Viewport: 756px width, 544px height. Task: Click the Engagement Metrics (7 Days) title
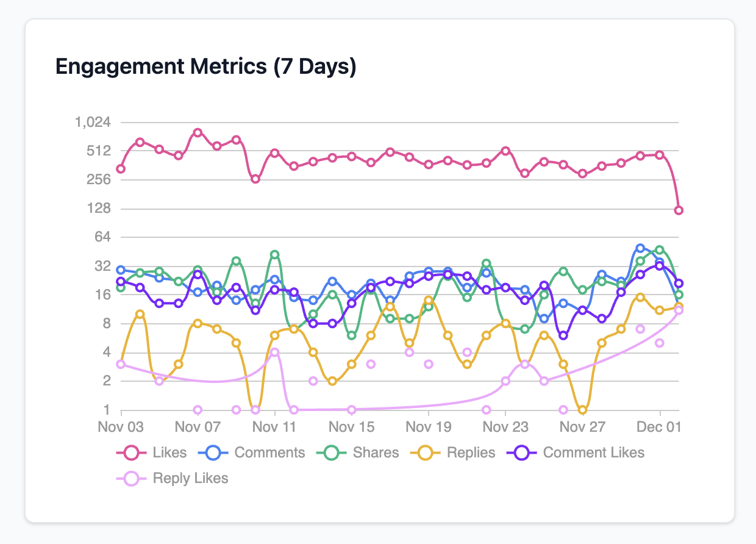coord(205,66)
